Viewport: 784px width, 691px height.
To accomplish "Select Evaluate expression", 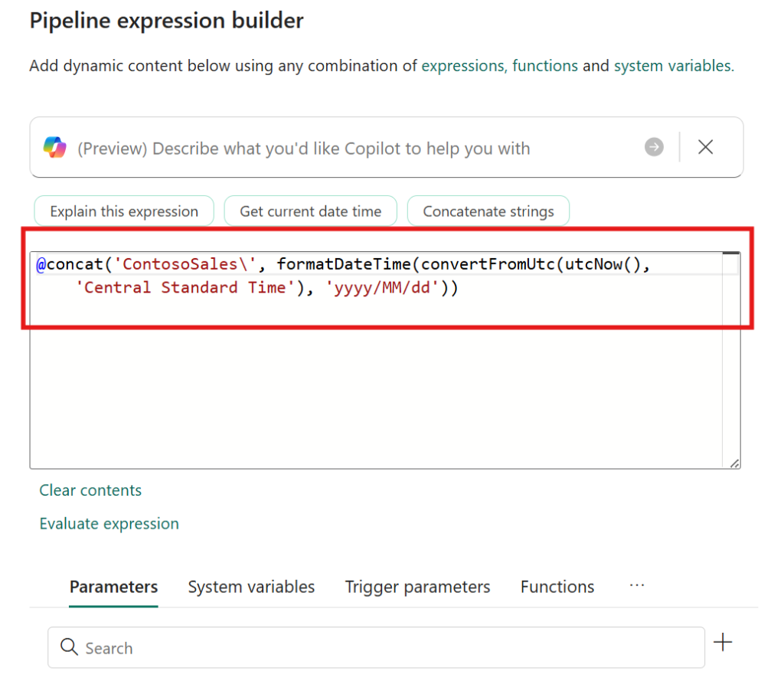I will click(x=109, y=523).
